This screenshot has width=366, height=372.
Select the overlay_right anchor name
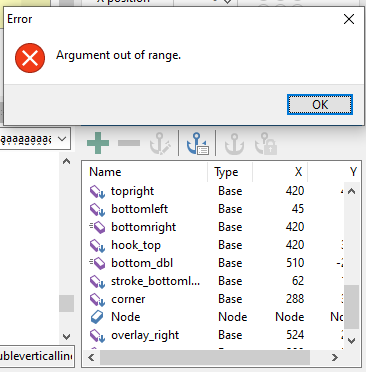pos(145,335)
